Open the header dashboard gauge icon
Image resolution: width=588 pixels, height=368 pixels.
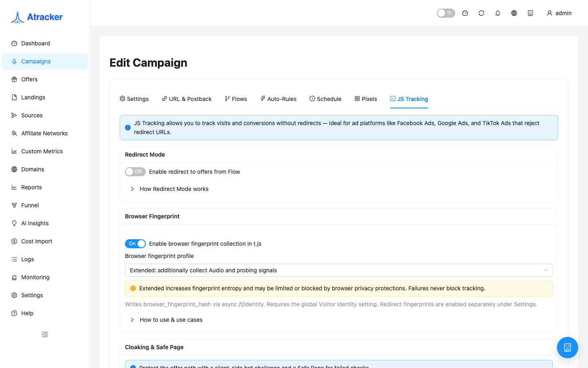pos(465,13)
